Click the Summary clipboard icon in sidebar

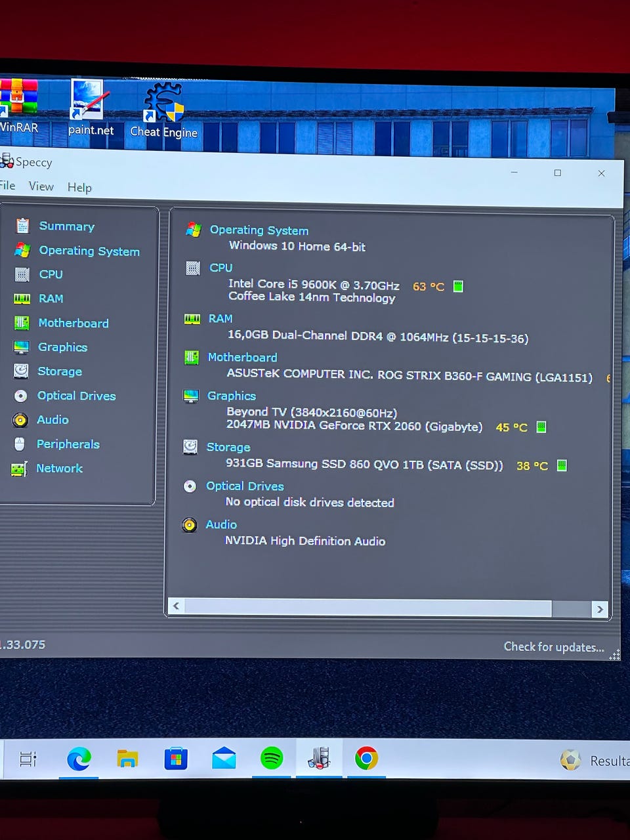22,226
